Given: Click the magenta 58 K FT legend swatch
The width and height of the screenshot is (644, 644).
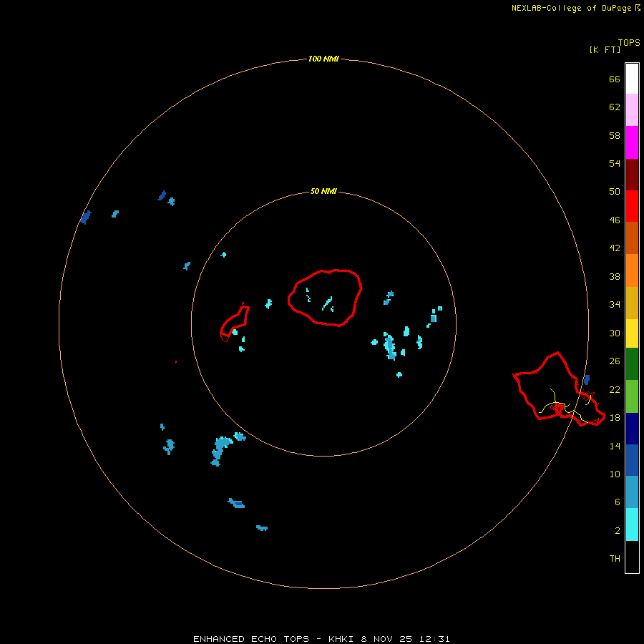Looking at the screenshot, I should tap(632, 142).
